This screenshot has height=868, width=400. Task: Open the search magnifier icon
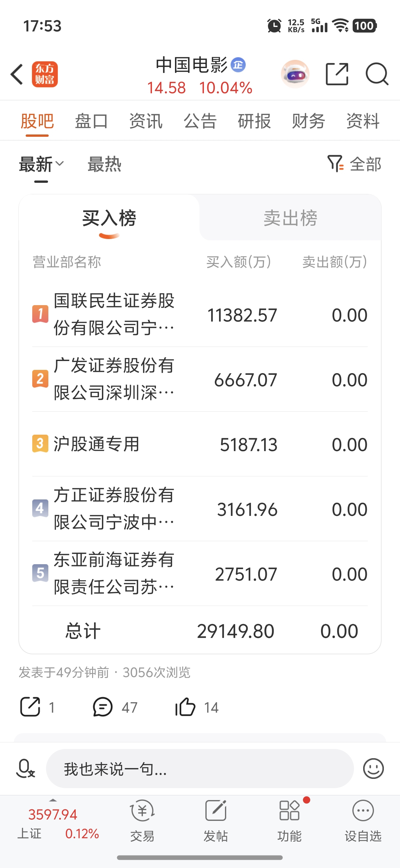[x=377, y=74]
